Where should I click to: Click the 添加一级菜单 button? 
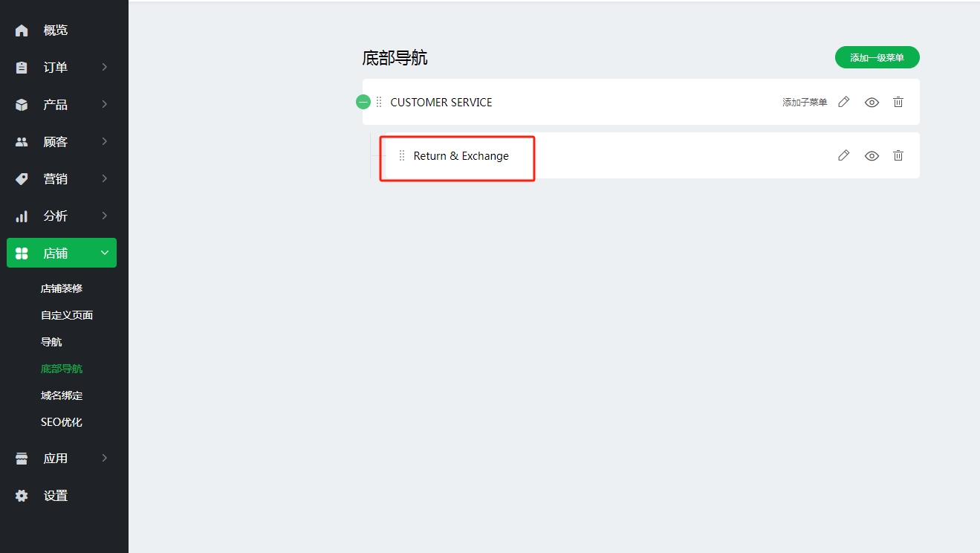877,57
